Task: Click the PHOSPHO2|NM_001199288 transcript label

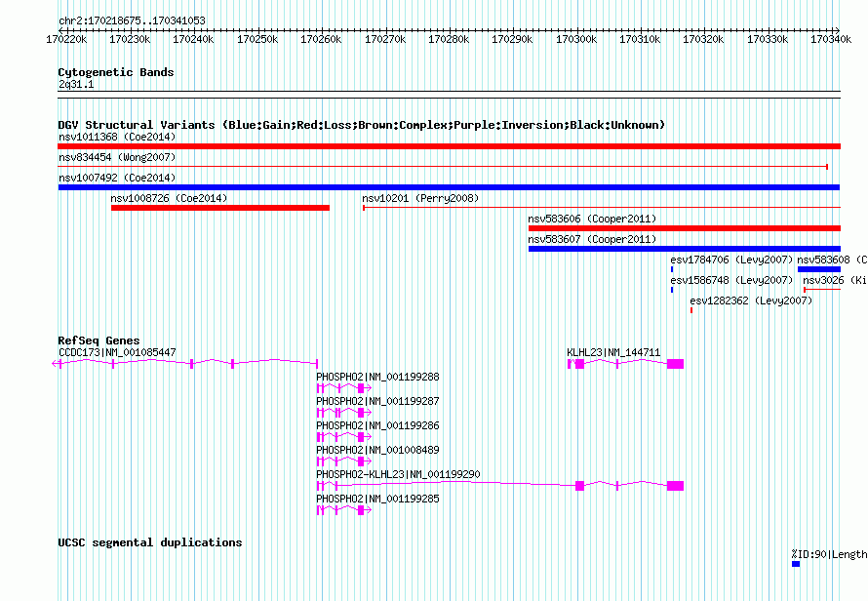Action: coord(377,377)
